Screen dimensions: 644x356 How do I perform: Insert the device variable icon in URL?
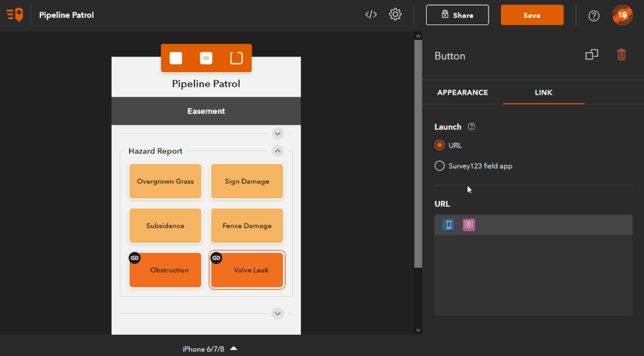click(449, 225)
